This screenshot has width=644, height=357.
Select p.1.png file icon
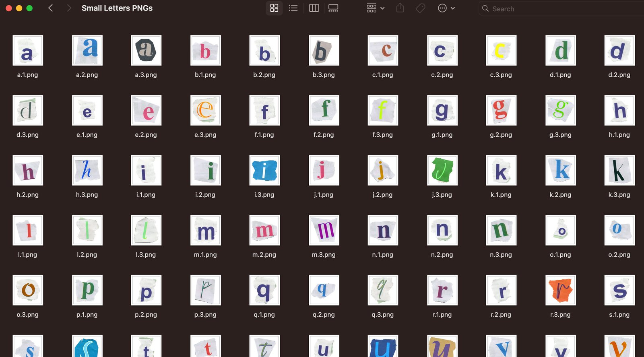87,290
